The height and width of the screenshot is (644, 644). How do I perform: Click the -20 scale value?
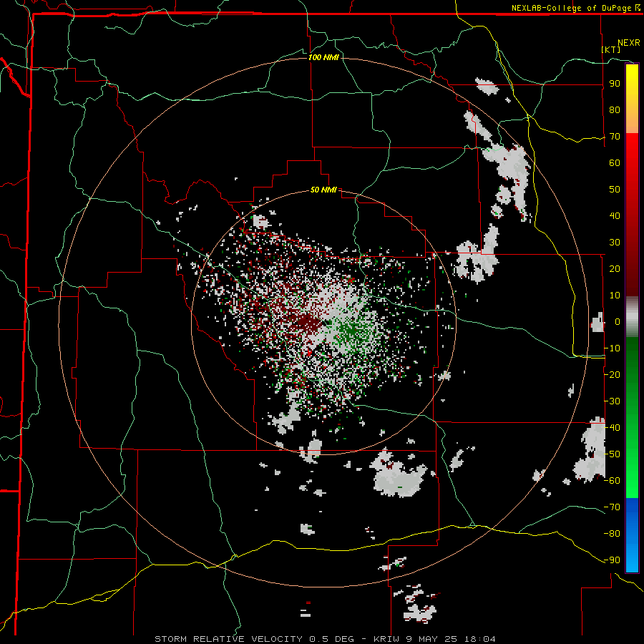point(612,375)
